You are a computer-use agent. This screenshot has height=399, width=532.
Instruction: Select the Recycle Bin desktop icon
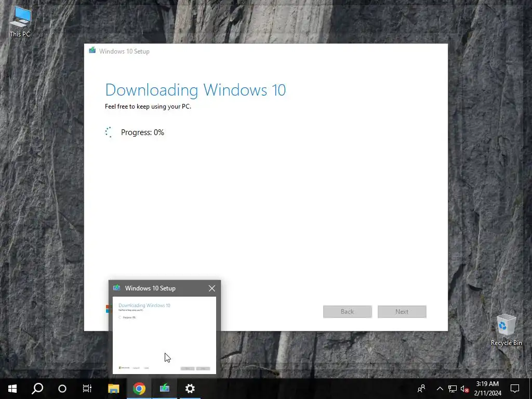(x=506, y=330)
